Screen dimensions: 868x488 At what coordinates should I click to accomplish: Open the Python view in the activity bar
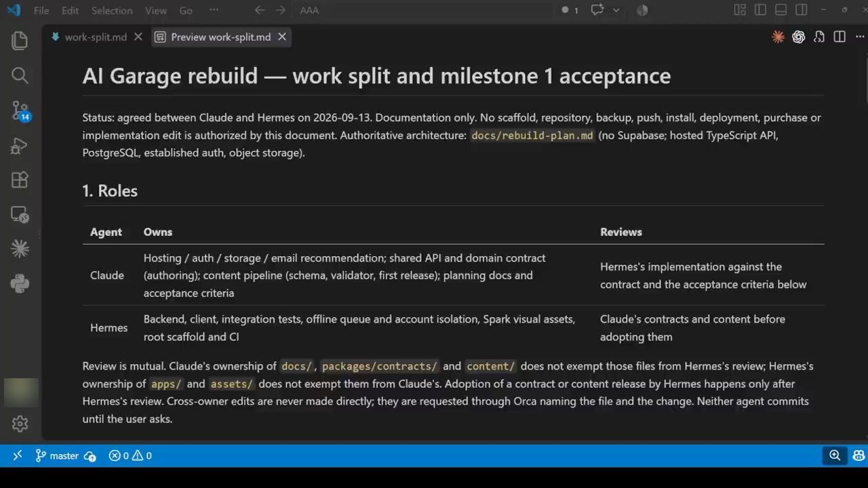[20, 284]
